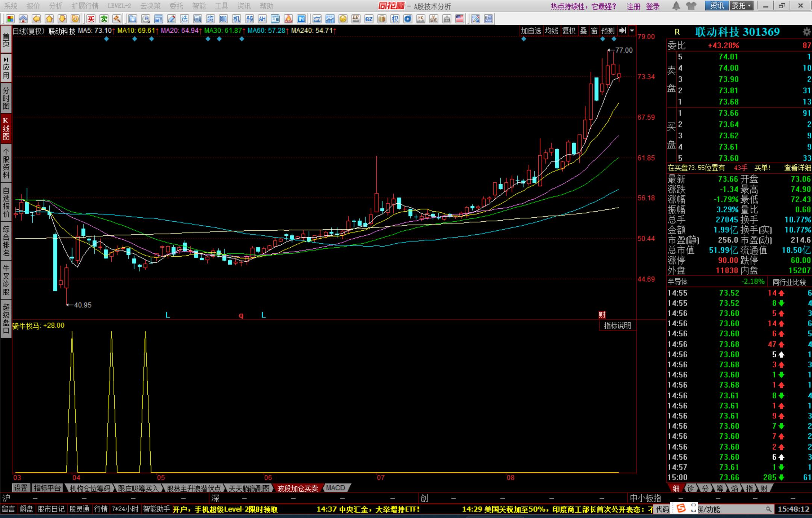The image size is (812, 518).
Task: Click the red 买 buy toolbar icon
Action: [x=91, y=19]
